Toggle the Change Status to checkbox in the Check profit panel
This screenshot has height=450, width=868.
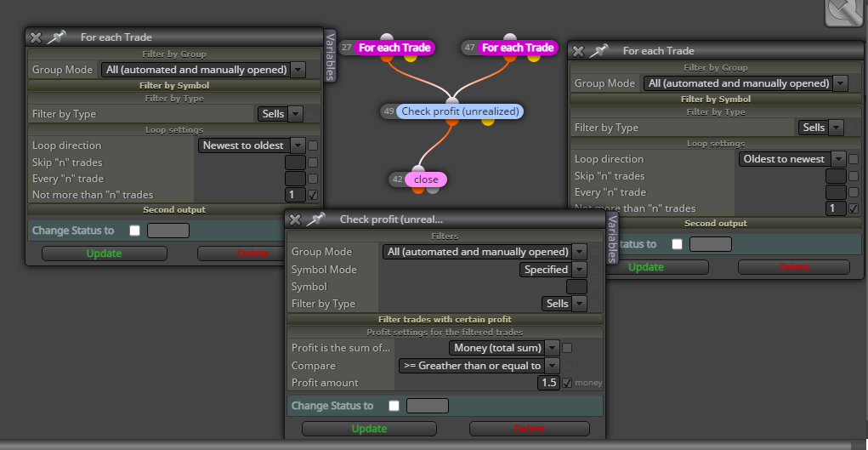click(394, 406)
